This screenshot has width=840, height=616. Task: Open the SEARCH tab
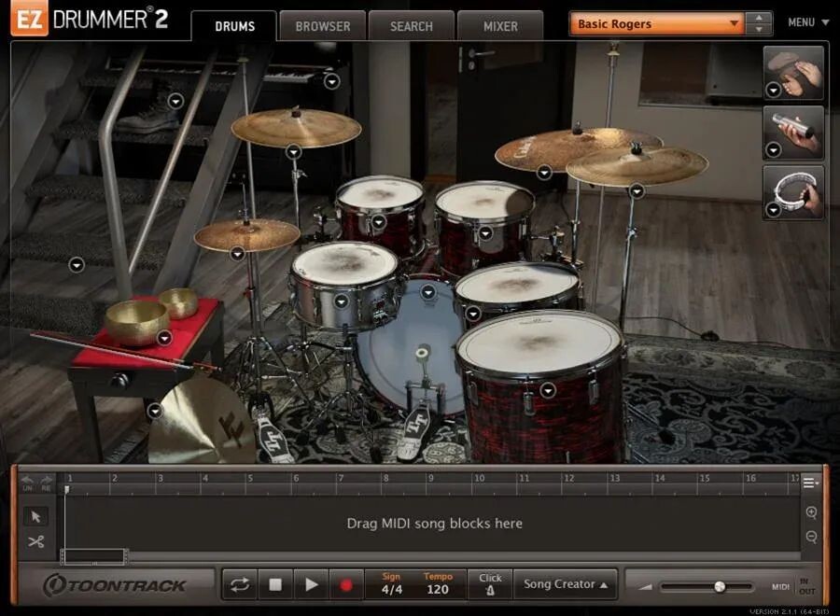[411, 26]
